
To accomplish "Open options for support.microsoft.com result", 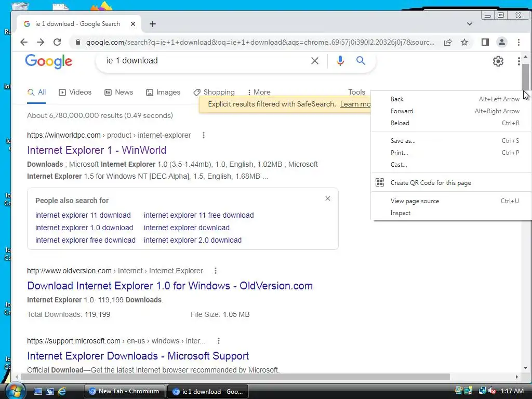I will (x=219, y=341).
